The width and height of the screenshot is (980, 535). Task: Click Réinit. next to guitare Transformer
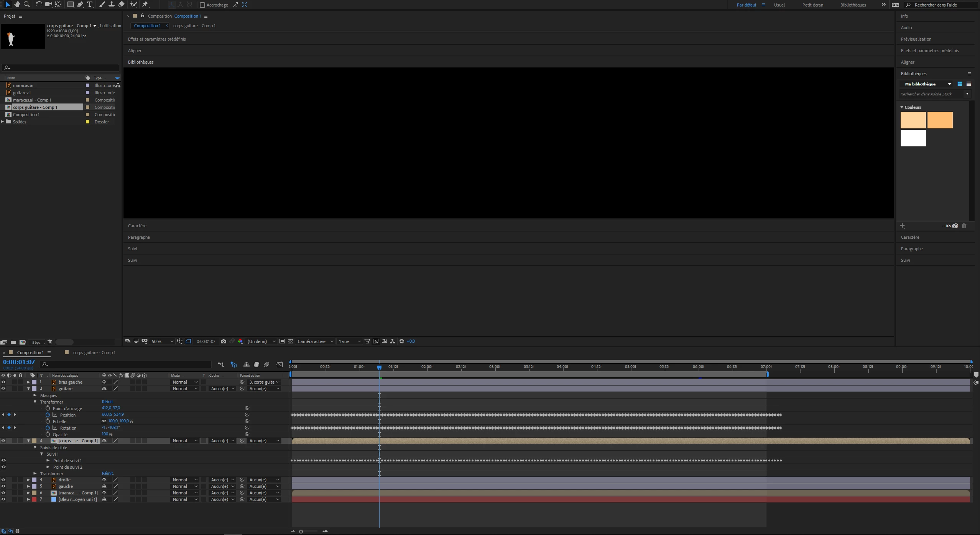[108, 402]
